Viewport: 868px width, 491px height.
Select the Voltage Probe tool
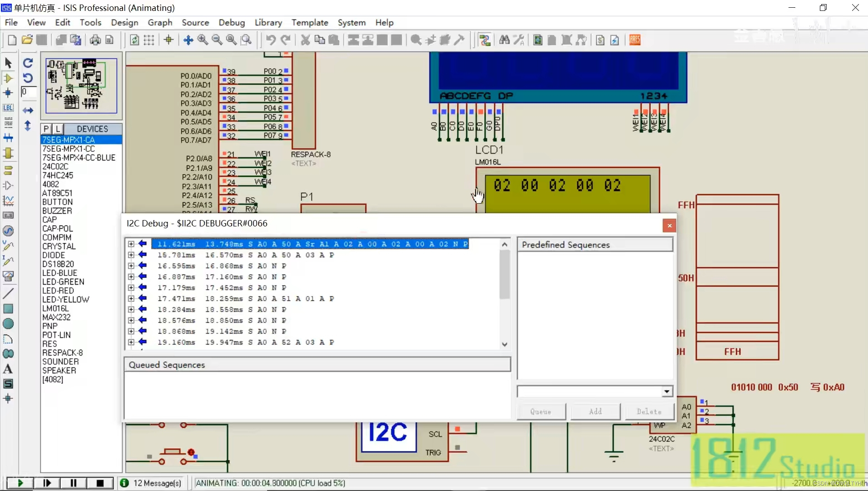[x=8, y=246]
